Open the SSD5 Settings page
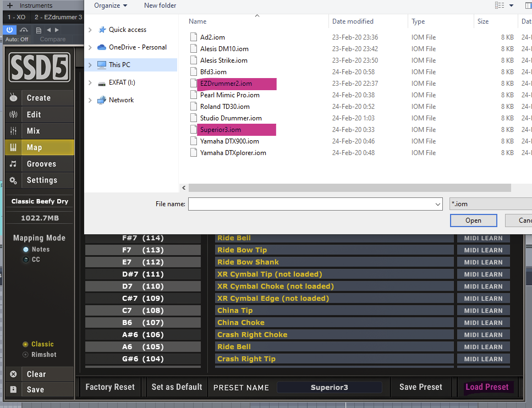 [40, 180]
